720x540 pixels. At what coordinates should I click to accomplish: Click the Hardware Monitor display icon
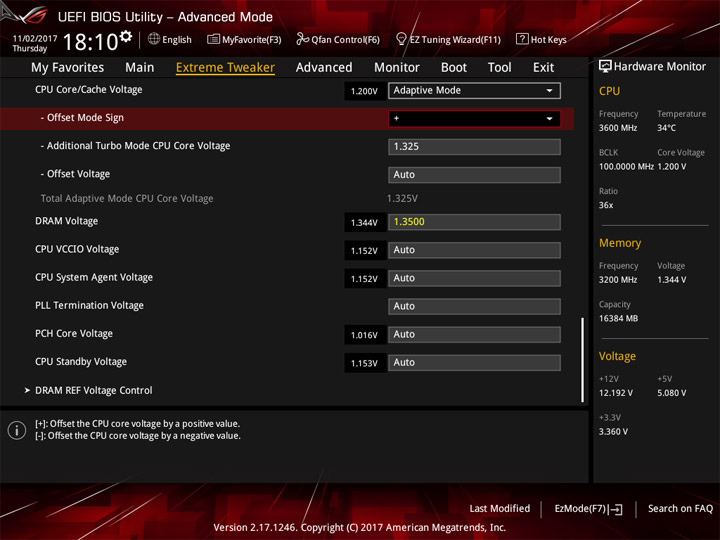pos(605,66)
